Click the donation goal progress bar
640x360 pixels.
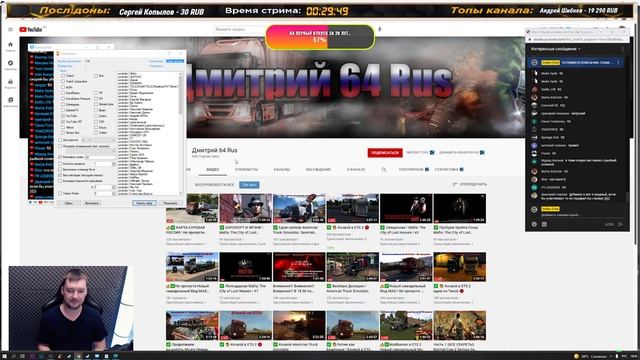click(320, 37)
